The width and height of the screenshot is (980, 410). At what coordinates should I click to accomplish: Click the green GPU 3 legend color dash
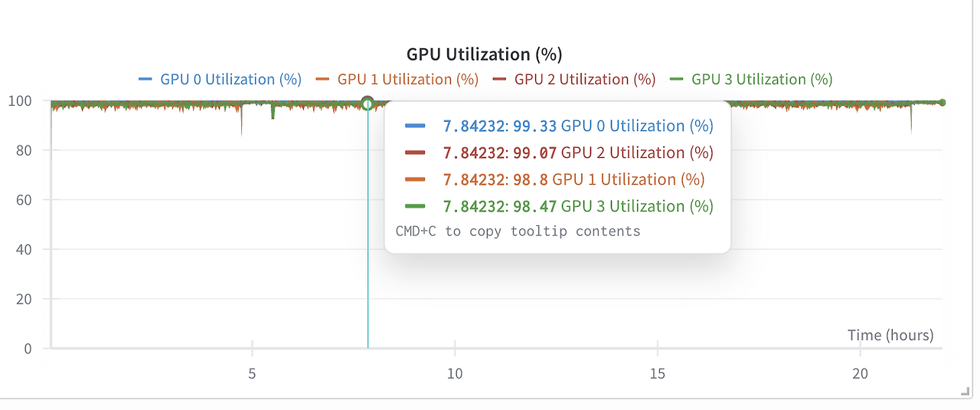[676, 79]
